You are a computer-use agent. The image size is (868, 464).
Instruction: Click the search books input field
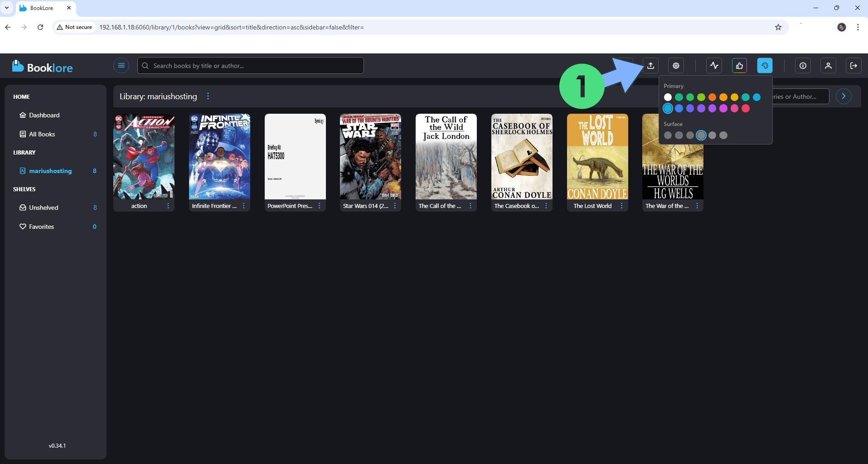tap(250, 66)
